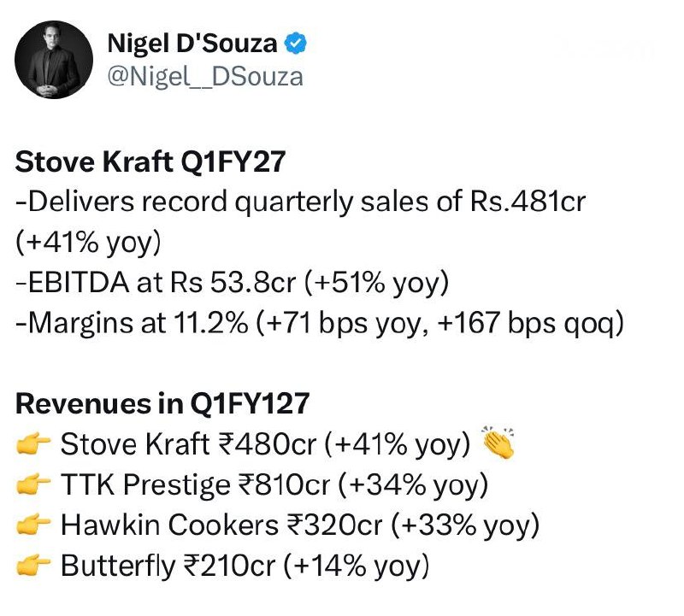Image resolution: width=684 pixels, height=616 pixels.
Task: Open the Nigel D'Souza display name link
Action: 192,44
